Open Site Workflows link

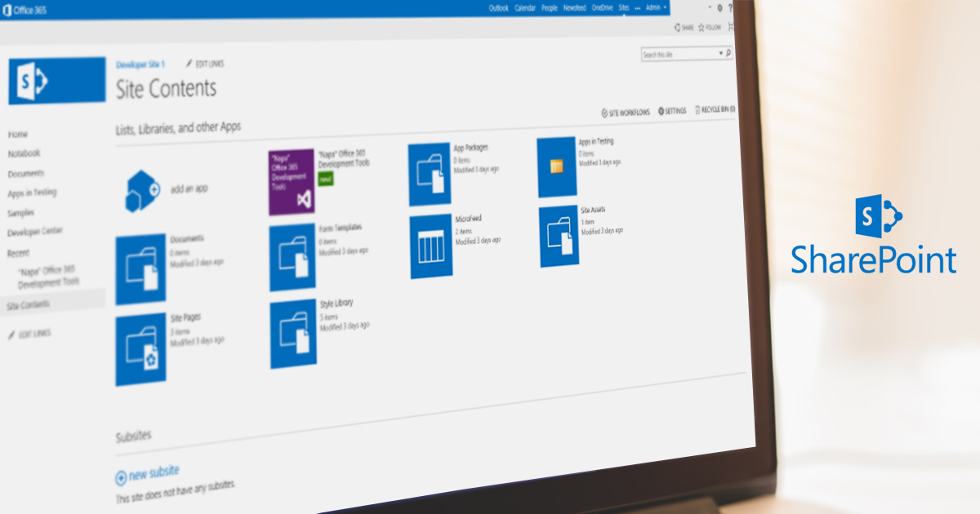point(626,112)
